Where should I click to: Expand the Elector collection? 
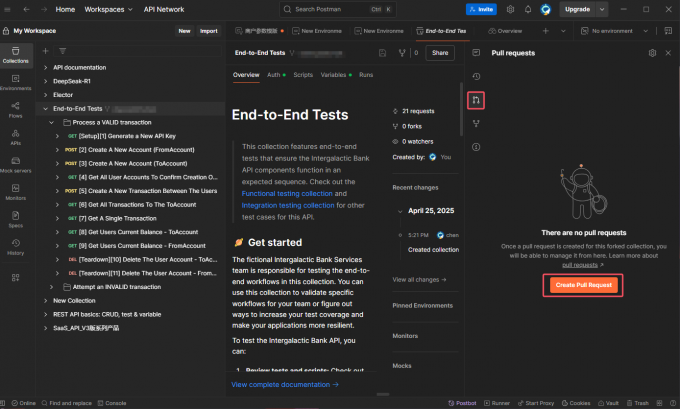(46, 95)
